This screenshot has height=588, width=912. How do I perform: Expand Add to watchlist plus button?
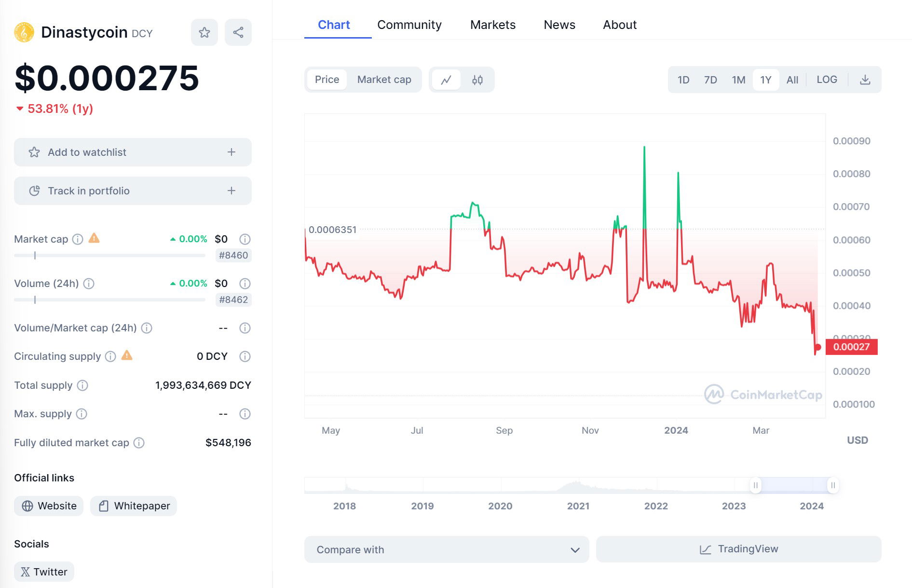pyautogui.click(x=231, y=152)
